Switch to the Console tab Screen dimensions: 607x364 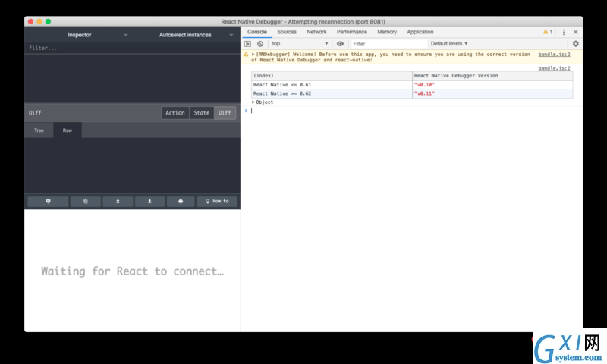click(257, 32)
